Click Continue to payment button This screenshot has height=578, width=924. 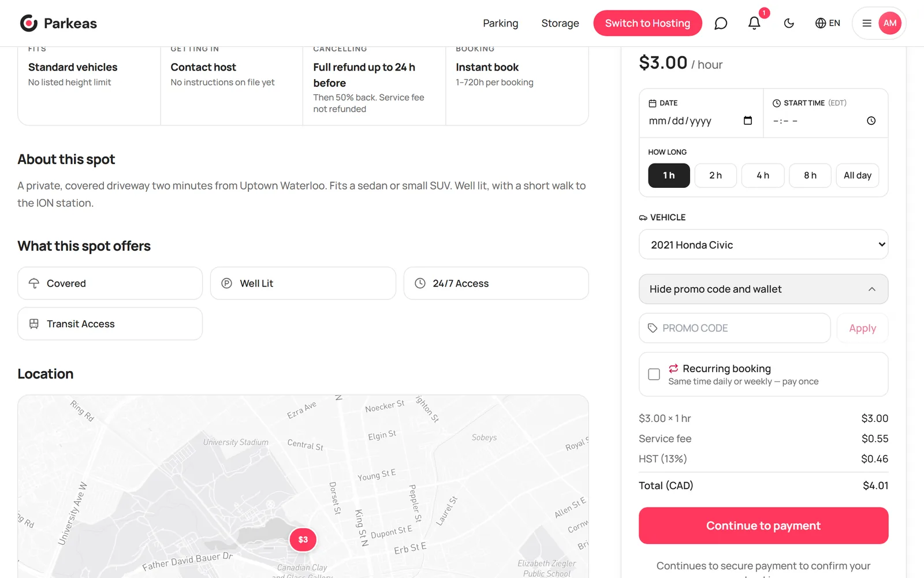point(763,525)
